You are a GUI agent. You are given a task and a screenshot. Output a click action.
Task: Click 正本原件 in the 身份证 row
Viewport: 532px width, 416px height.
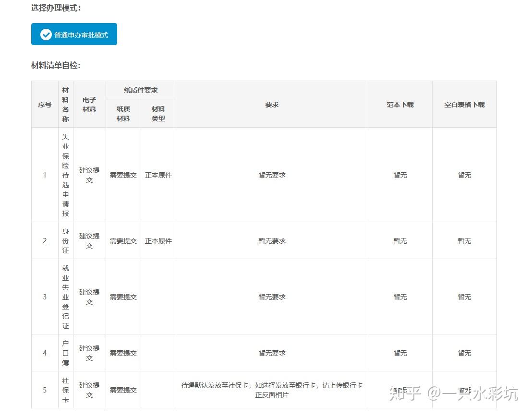pyautogui.click(x=158, y=241)
